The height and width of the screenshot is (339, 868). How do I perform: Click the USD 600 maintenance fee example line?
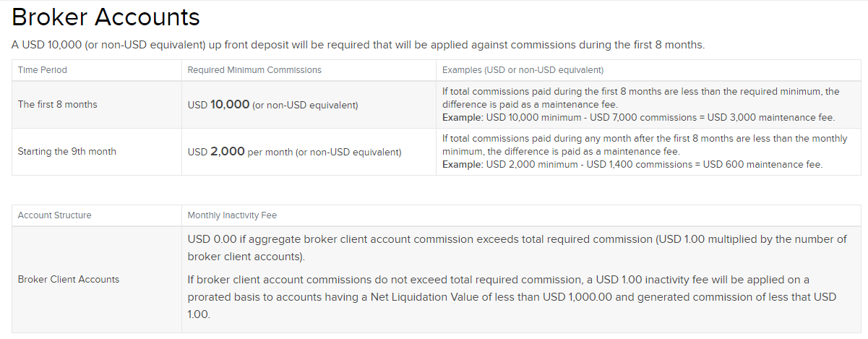pyautogui.click(x=632, y=164)
